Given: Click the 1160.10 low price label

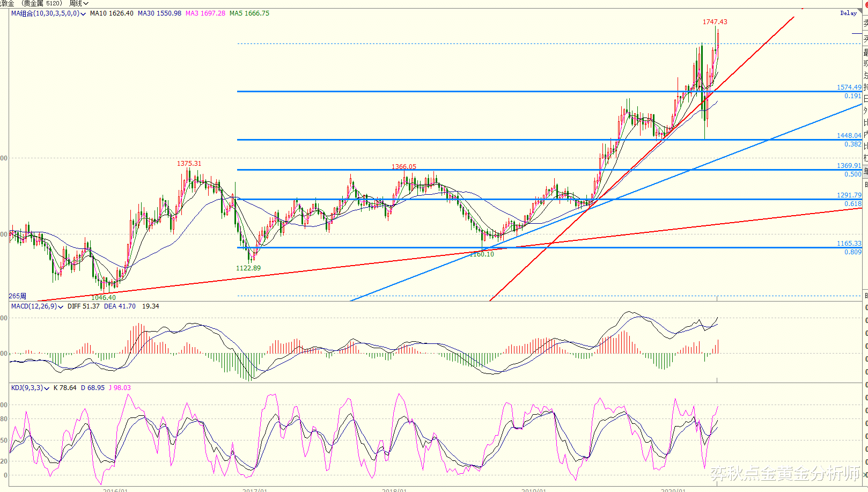Looking at the screenshot, I should [x=482, y=254].
